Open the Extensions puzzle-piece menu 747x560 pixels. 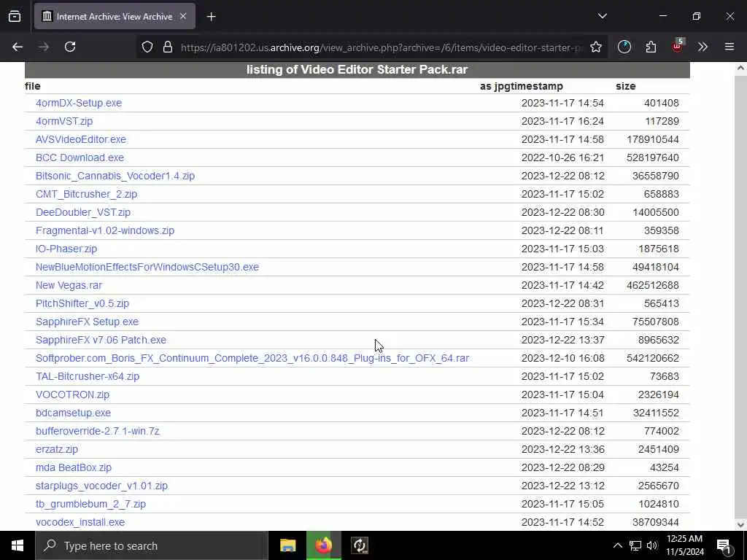pyautogui.click(x=651, y=47)
